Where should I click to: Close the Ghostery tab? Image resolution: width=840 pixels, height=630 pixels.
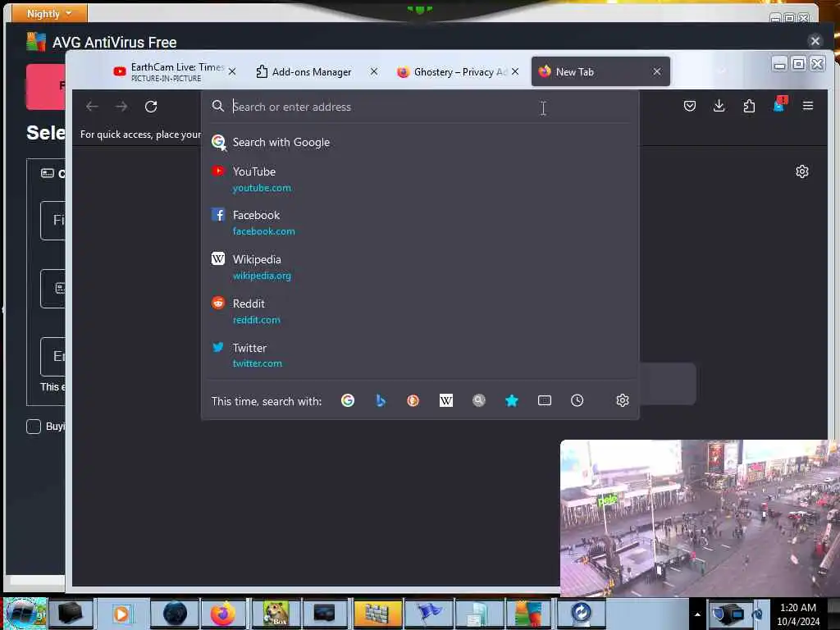coord(515,71)
